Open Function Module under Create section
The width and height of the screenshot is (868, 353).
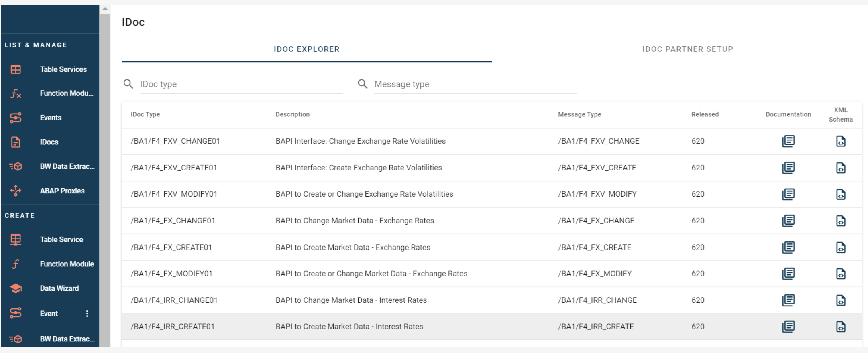coord(67,264)
